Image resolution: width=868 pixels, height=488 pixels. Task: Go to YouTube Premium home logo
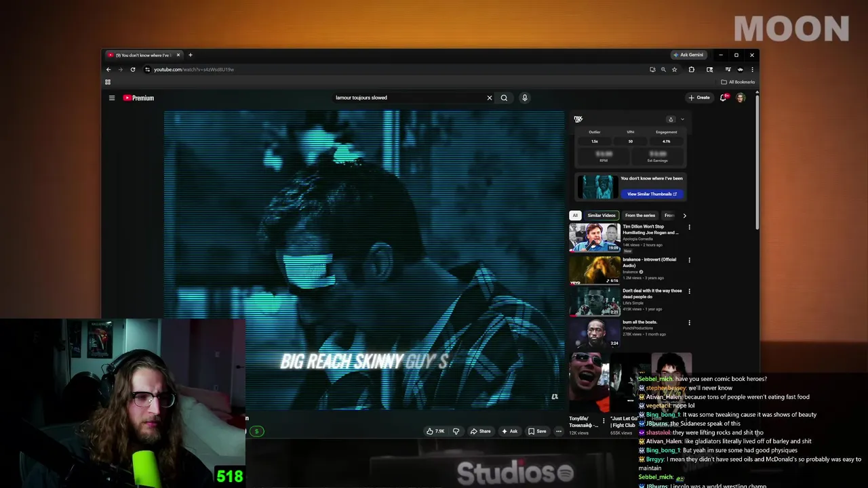[x=138, y=98]
